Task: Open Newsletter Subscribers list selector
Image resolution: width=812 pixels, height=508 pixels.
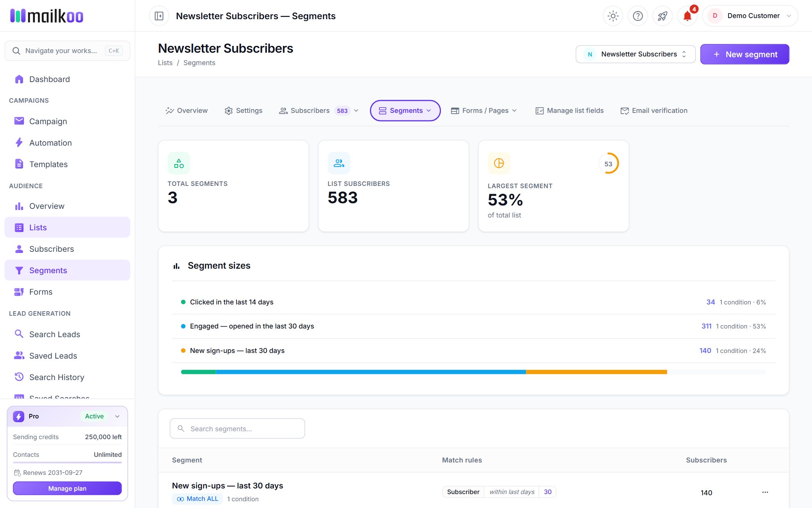Action: click(635, 54)
